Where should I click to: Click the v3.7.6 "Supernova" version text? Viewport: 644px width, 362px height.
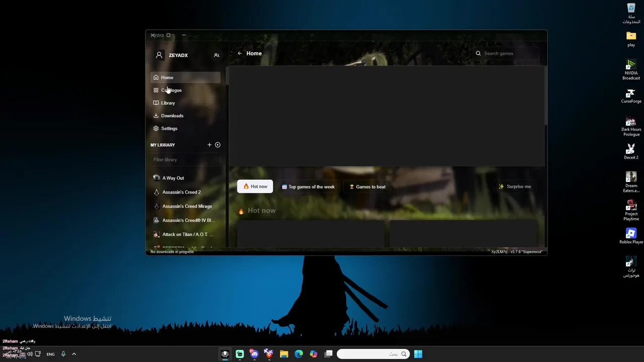517,252
